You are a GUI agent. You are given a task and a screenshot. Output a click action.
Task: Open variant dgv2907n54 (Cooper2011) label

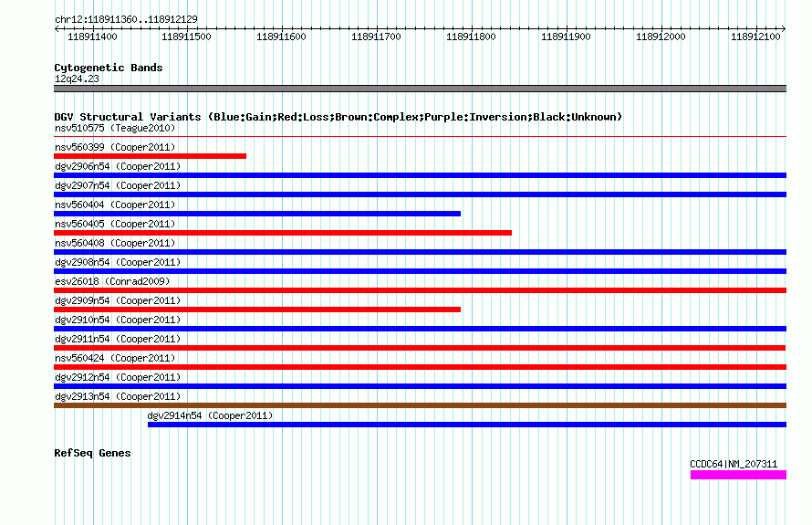click(118, 185)
